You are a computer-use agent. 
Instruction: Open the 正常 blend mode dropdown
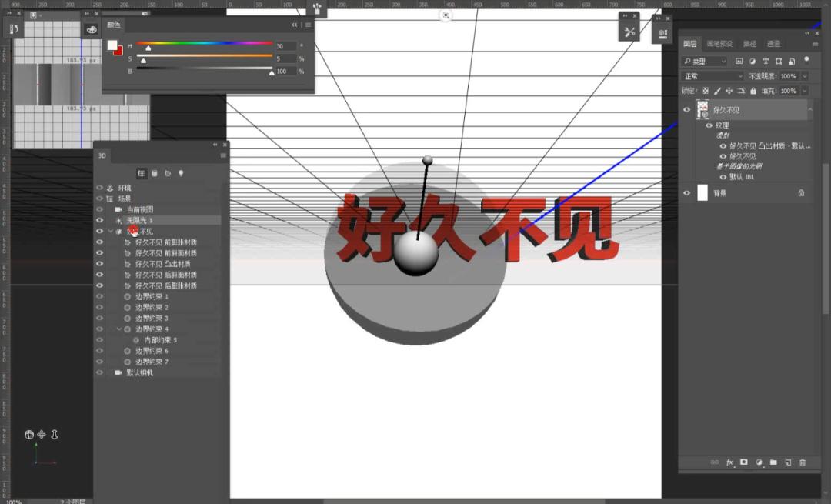(713, 76)
